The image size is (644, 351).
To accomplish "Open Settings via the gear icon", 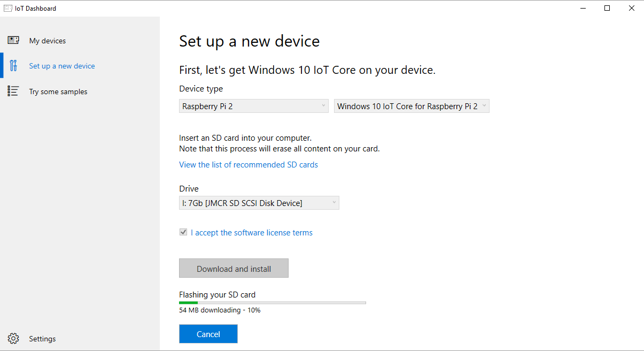I will (x=14, y=338).
